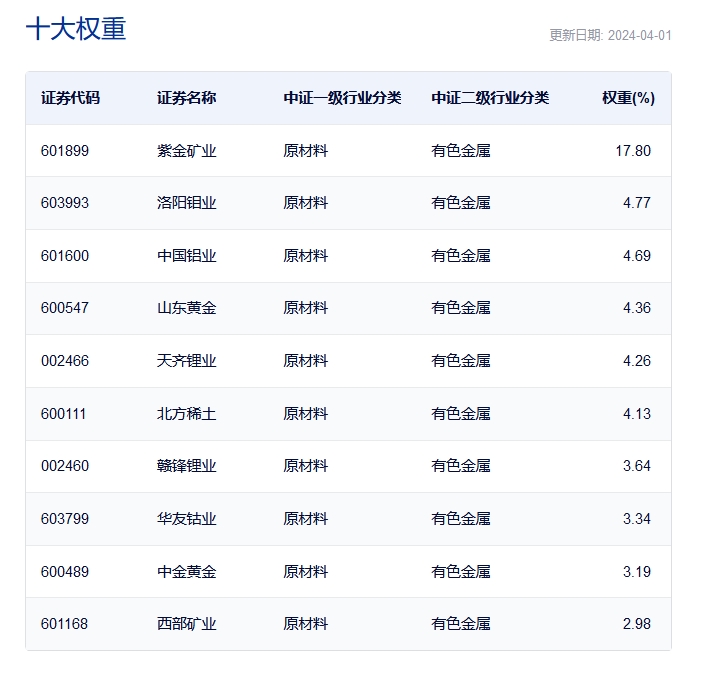
Task: Click 原材料 in the 紫金矿业 row
Action: [x=305, y=150]
